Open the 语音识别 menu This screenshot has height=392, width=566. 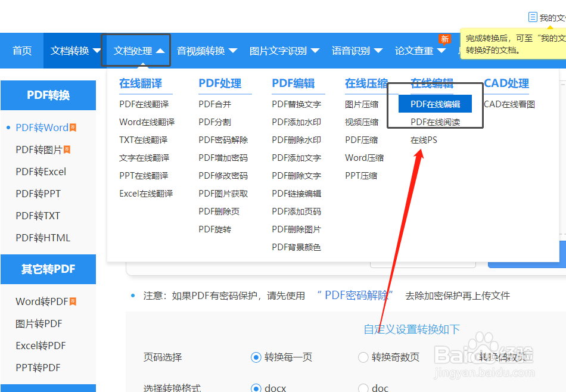357,51
